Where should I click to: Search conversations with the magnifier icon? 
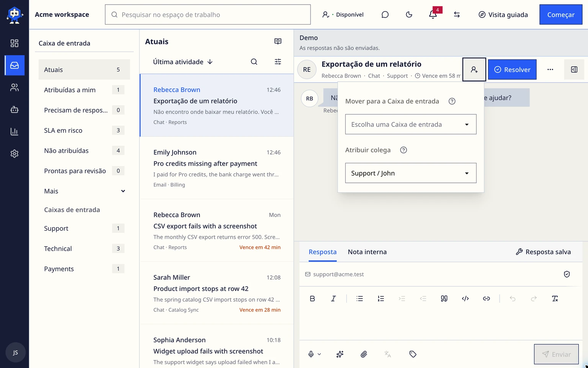[x=254, y=62]
